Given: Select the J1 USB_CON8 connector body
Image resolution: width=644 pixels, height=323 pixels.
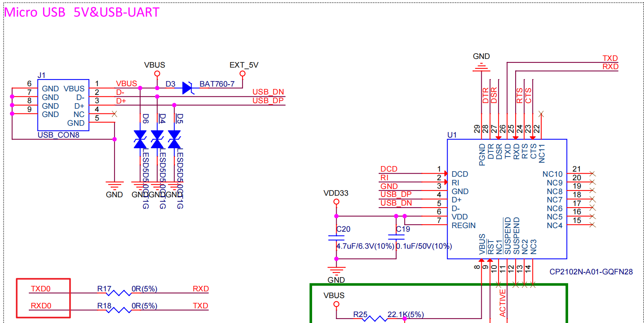Looking at the screenshot, I should click(63, 105).
